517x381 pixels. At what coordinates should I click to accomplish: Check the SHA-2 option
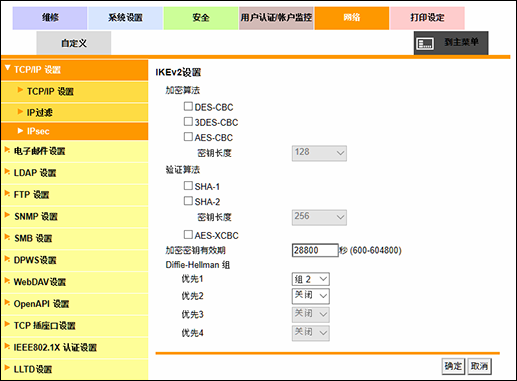click(x=188, y=201)
